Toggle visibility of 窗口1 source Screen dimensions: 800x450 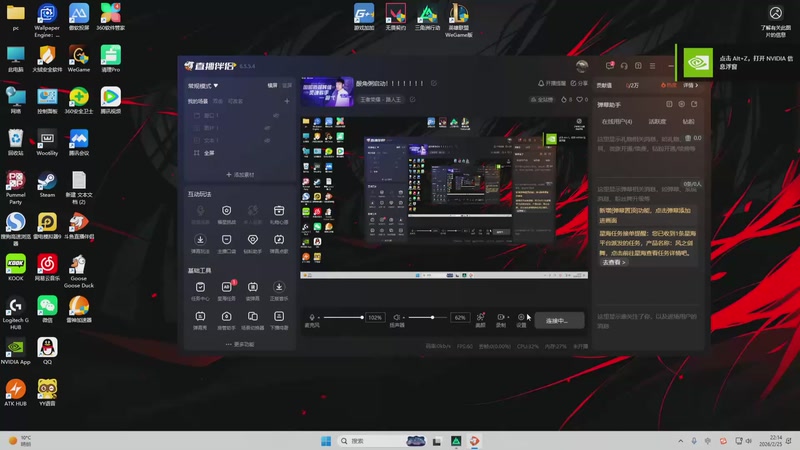pyautogui.click(x=276, y=115)
